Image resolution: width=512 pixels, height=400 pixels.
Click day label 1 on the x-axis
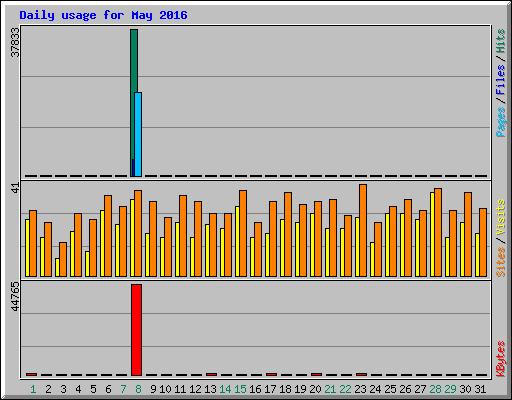[33, 389]
